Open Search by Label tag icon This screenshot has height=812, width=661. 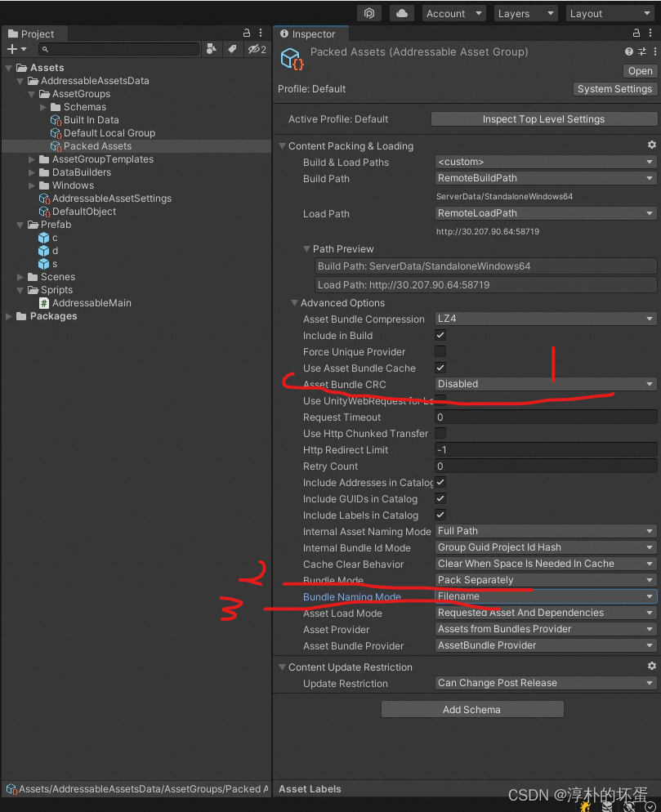click(232, 49)
